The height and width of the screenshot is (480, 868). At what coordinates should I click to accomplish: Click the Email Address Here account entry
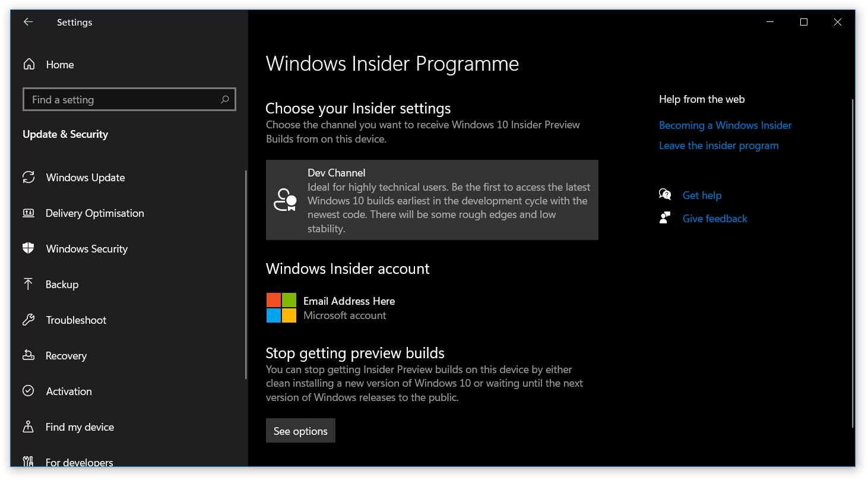tap(349, 301)
